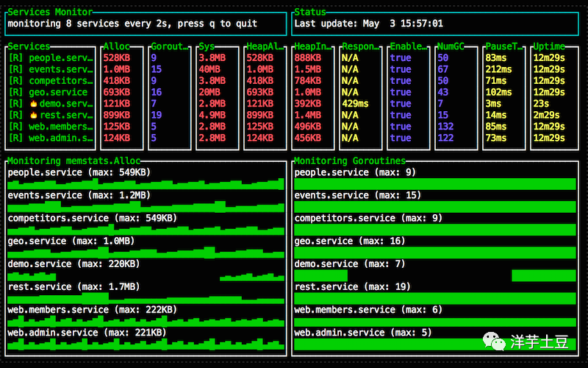This screenshot has height=368, width=588.
Task: Select the '[R] events.serv…' row in Services
Action: [x=51, y=69]
